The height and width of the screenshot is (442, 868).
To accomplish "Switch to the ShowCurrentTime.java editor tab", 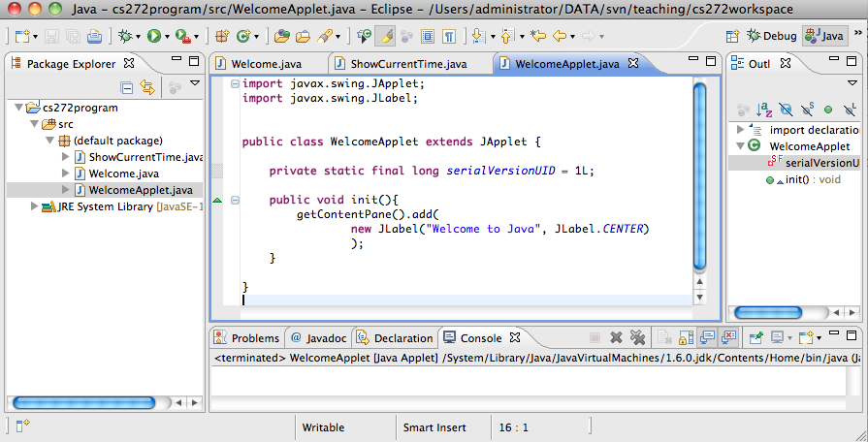I will click(x=409, y=64).
